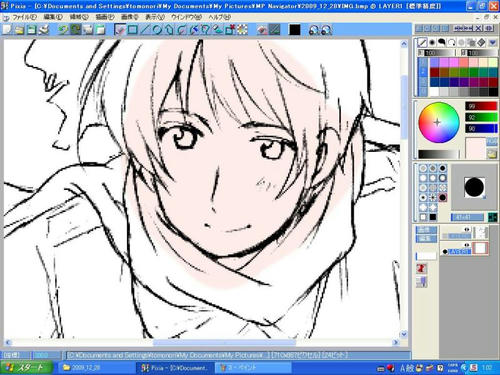Click the Windows スタート button
Viewport: 500px width, 375px height.
pyautogui.click(x=26, y=368)
